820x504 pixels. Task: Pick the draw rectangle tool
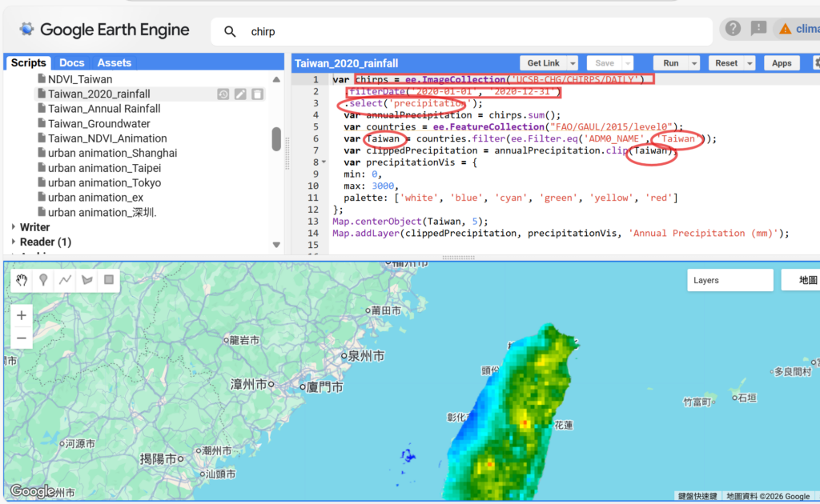pyautogui.click(x=109, y=280)
